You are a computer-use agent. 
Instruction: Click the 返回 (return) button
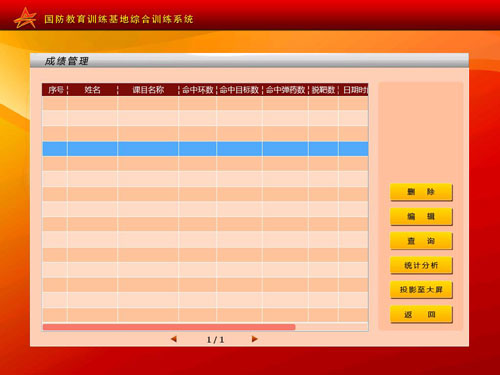(421, 314)
